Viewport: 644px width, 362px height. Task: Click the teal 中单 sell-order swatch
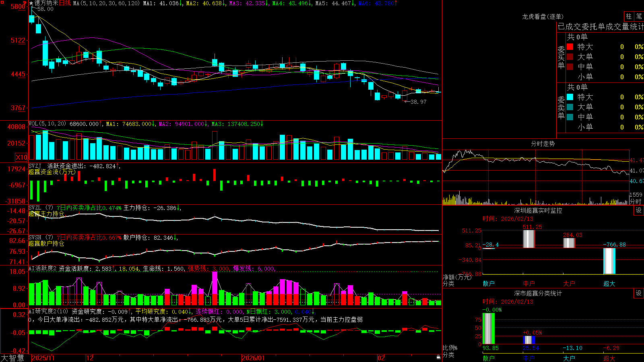pyautogui.click(x=570, y=117)
